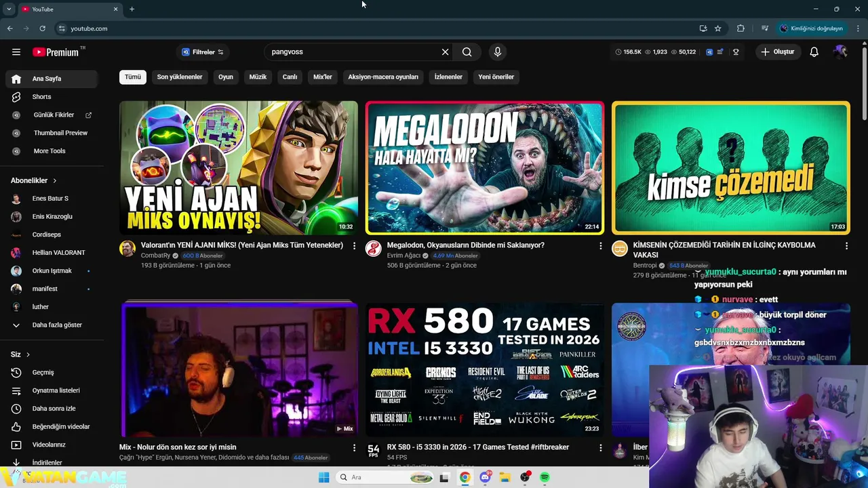This screenshot has width=868, height=488.
Task: Open the Mix Nolur dön thumbnail
Action: pyautogui.click(x=239, y=369)
